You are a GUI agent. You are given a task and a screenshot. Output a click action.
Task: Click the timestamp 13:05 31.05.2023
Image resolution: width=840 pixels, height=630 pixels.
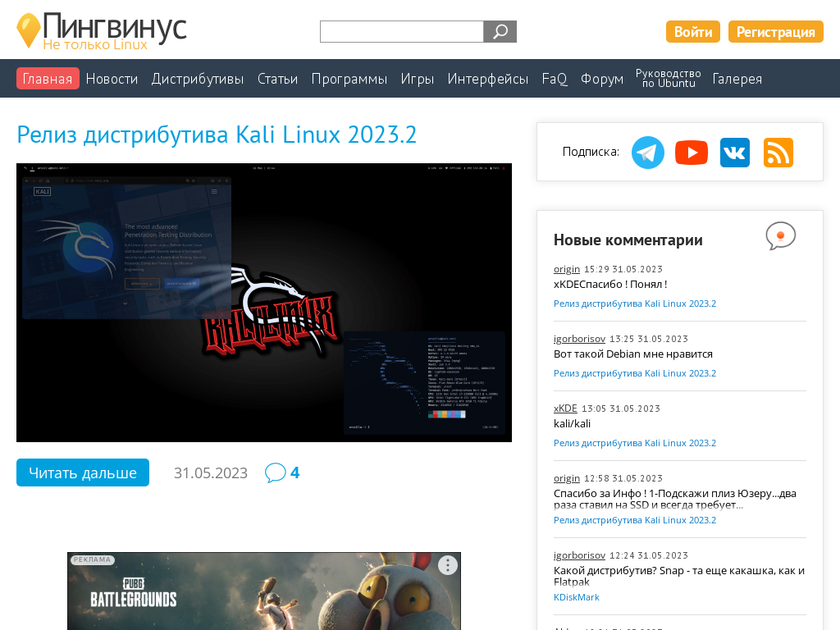click(x=621, y=409)
